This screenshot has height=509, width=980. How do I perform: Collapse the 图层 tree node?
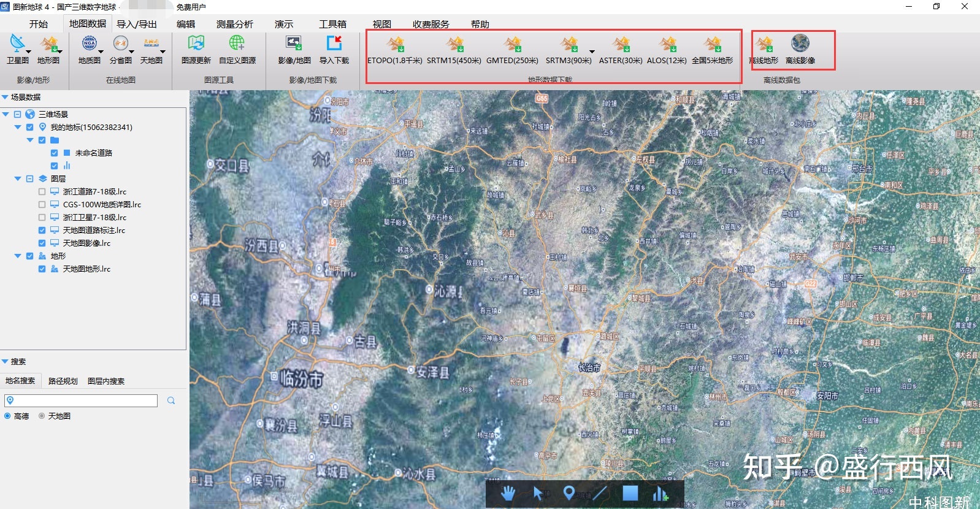(x=18, y=178)
